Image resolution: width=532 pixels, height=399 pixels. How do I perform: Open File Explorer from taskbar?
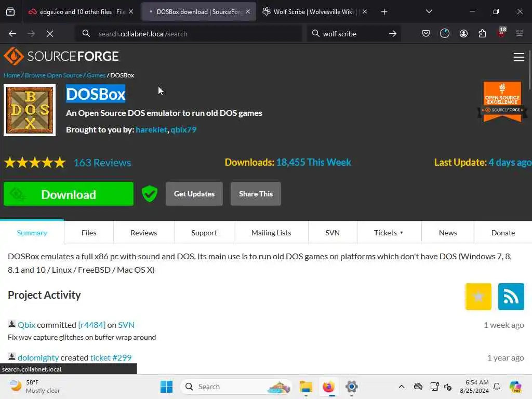pyautogui.click(x=305, y=387)
